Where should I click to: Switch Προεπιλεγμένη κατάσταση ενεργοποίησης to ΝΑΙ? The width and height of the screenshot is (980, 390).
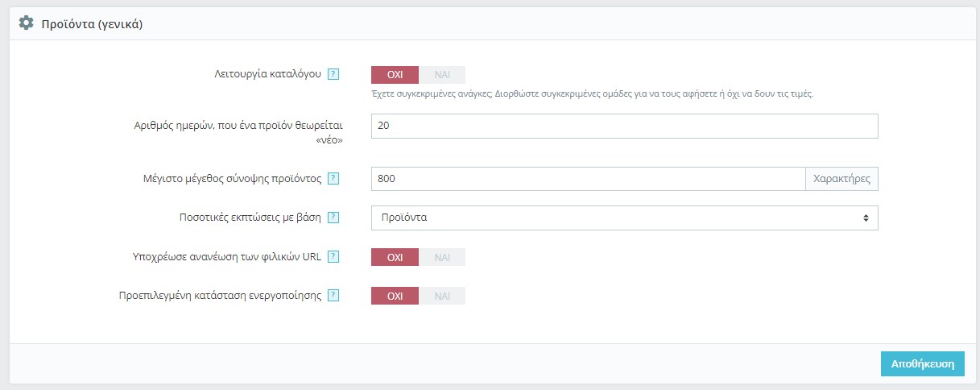[442, 296]
